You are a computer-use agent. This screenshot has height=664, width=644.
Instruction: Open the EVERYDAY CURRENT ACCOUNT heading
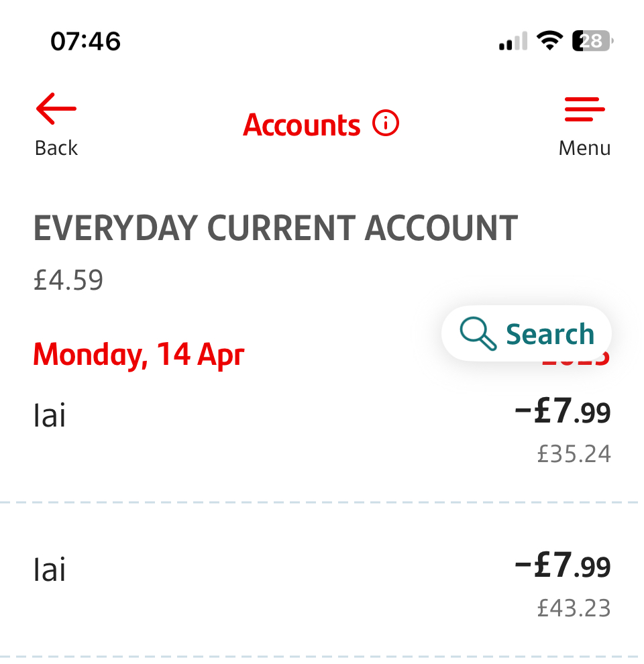point(276,228)
